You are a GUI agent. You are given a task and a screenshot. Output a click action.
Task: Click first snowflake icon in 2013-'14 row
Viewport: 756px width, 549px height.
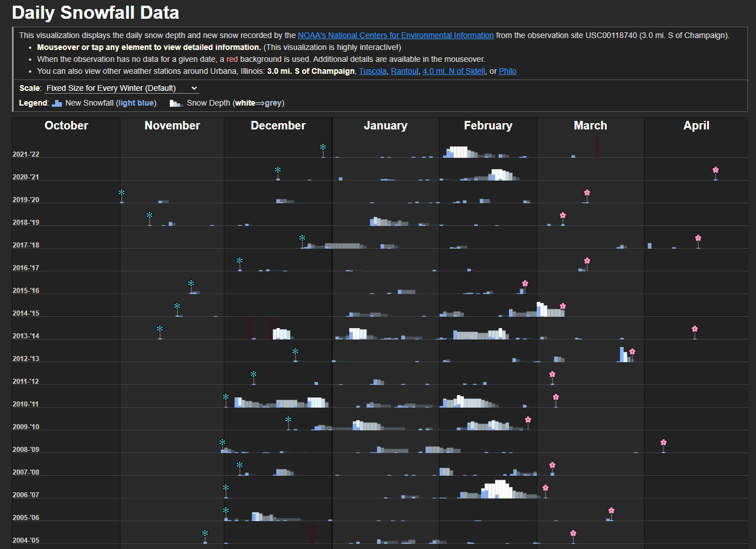[x=160, y=329]
